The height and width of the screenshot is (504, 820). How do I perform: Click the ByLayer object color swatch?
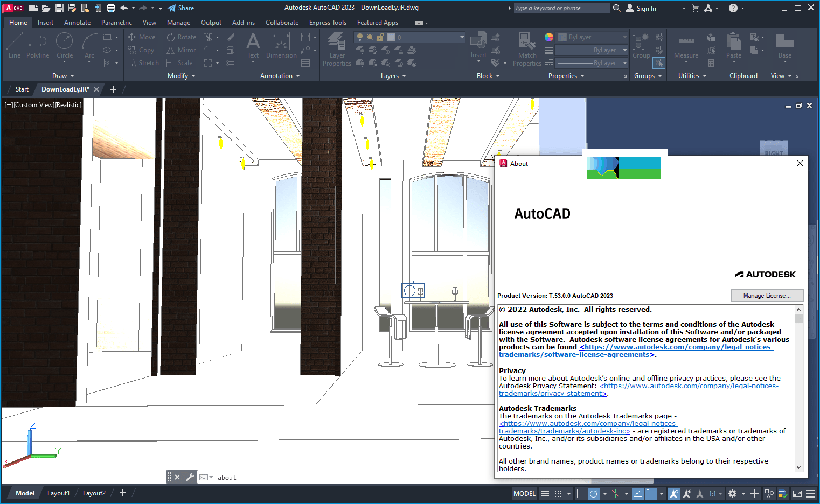[x=562, y=37]
